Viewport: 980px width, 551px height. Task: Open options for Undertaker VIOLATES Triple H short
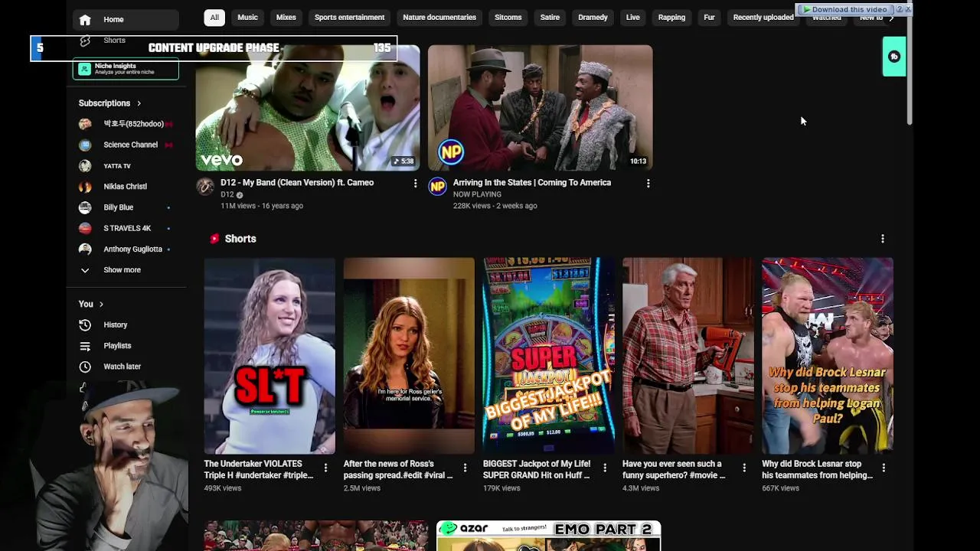pyautogui.click(x=325, y=468)
